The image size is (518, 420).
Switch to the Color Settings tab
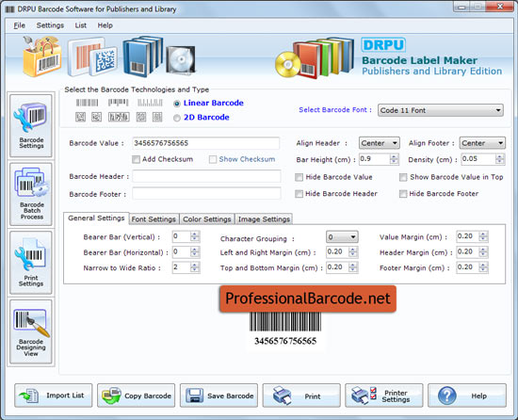[x=207, y=219]
